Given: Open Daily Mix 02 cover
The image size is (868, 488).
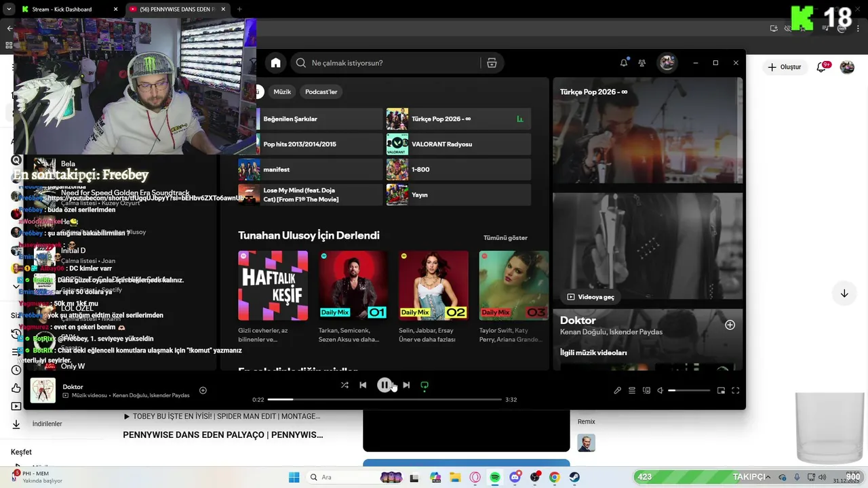Looking at the screenshot, I should pos(433,285).
